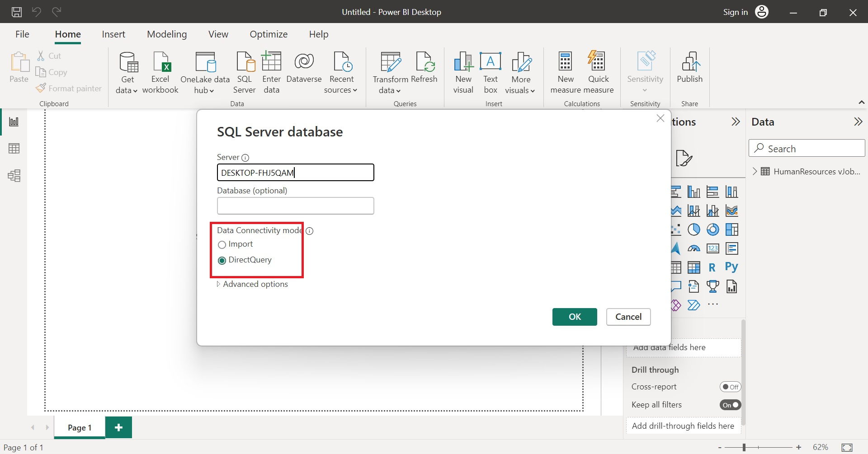This screenshot has width=868, height=454.
Task: Click the Server info icon
Action: [245, 158]
